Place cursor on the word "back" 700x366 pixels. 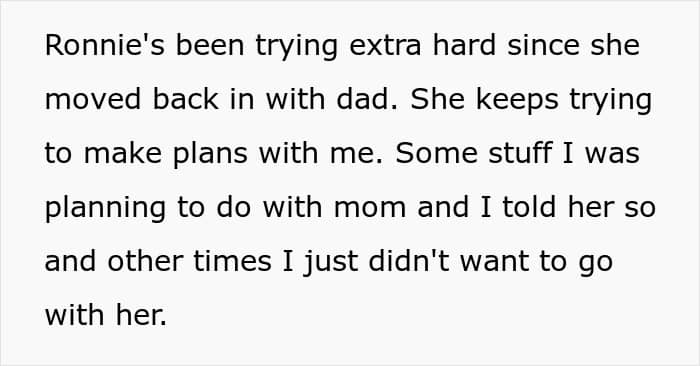(x=186, y=99)
